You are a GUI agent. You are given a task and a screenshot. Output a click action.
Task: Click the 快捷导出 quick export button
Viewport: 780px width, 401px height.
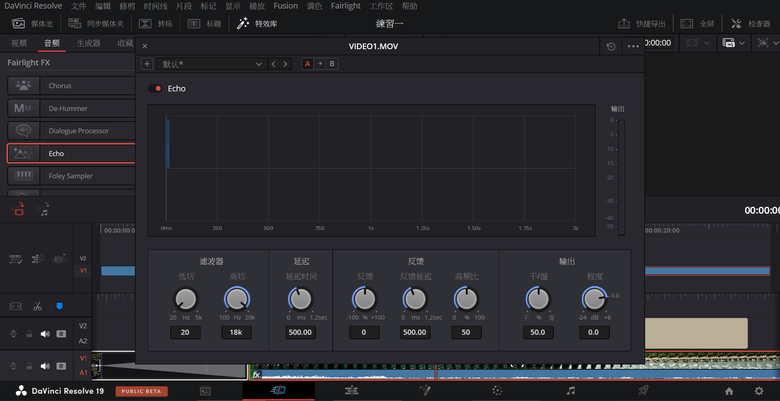click(641, 23)
